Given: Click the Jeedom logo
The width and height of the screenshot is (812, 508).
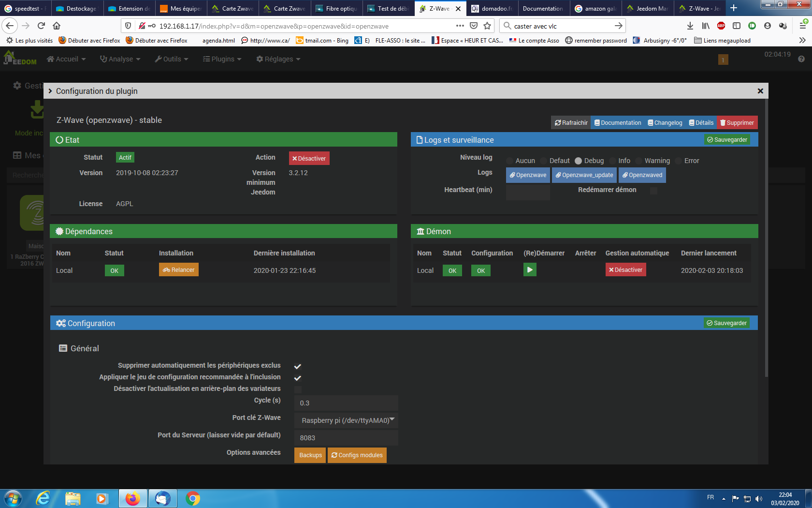Looking at the screenshot, I should (20, 58).
